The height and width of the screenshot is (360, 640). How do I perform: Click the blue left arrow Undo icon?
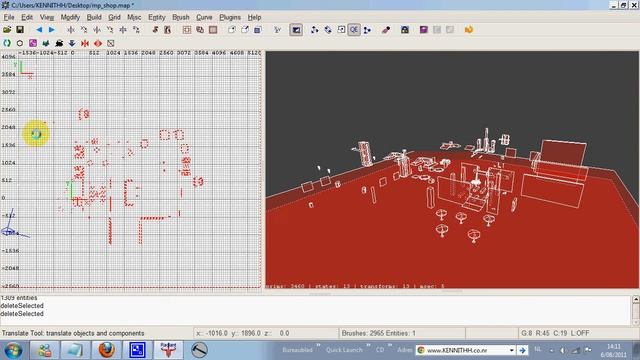point(39,30)
